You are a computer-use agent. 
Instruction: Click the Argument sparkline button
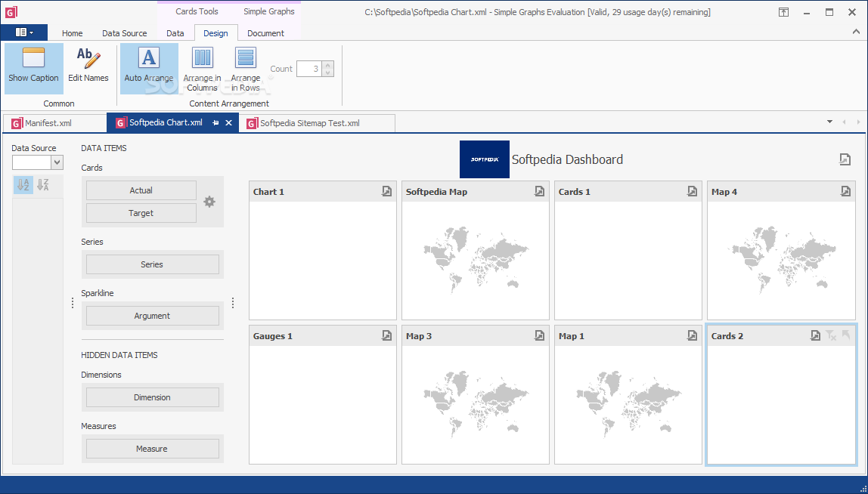[x=152, y=316]
